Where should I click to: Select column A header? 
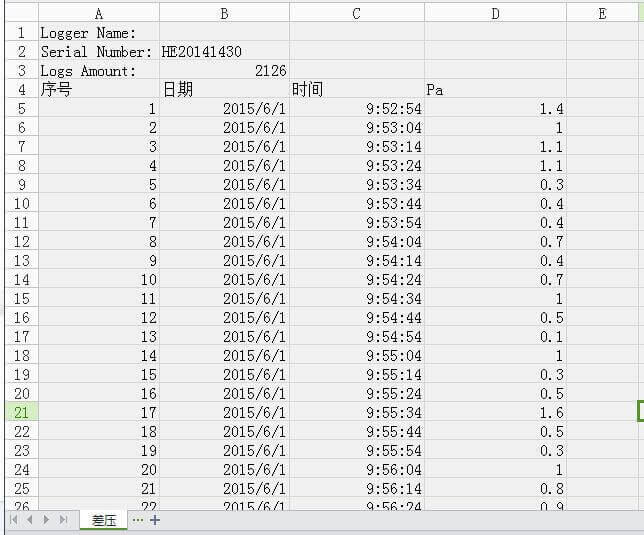(x=98, y=13)
